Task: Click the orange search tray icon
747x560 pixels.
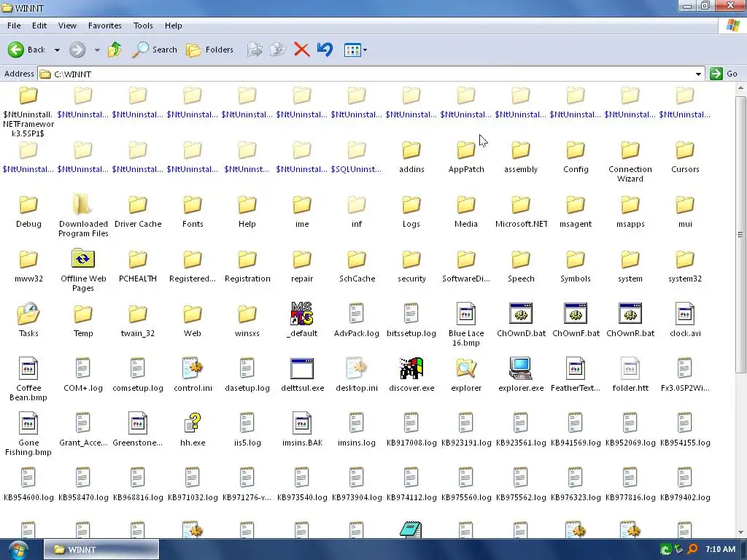Action: click(692, 550)
